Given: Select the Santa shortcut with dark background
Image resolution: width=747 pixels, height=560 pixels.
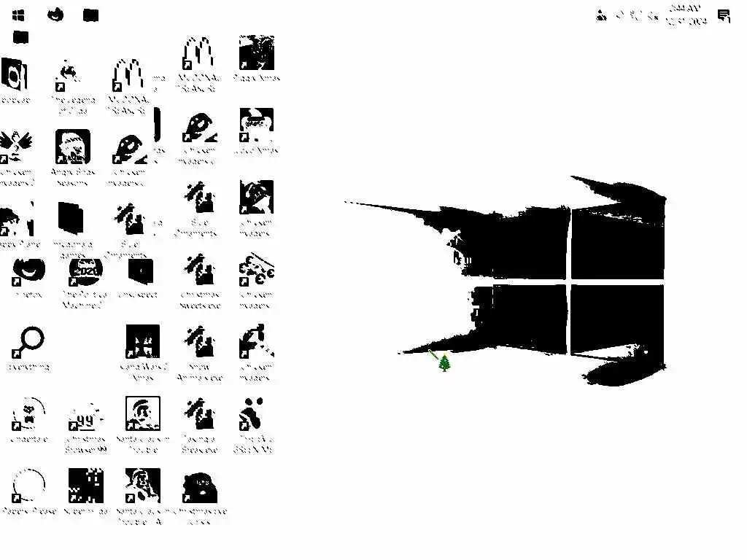Looking at the screenshot, I should (142, 485).
